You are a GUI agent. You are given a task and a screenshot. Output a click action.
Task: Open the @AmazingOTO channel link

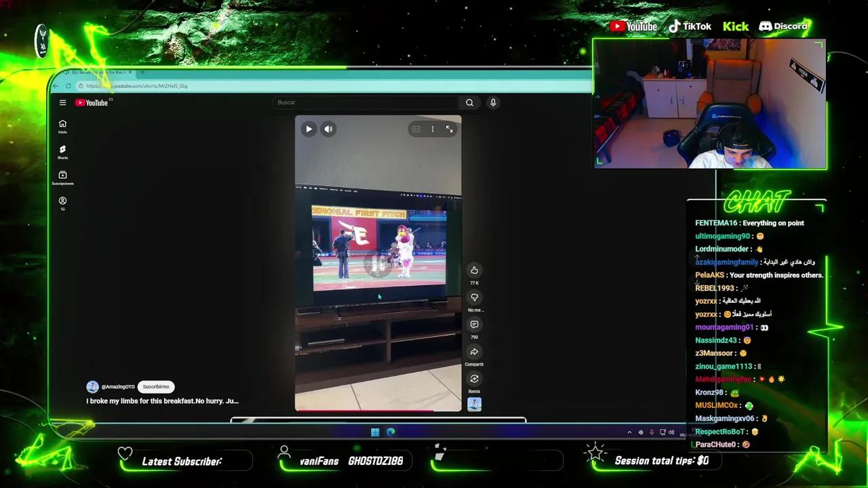(x=118, y=387)
